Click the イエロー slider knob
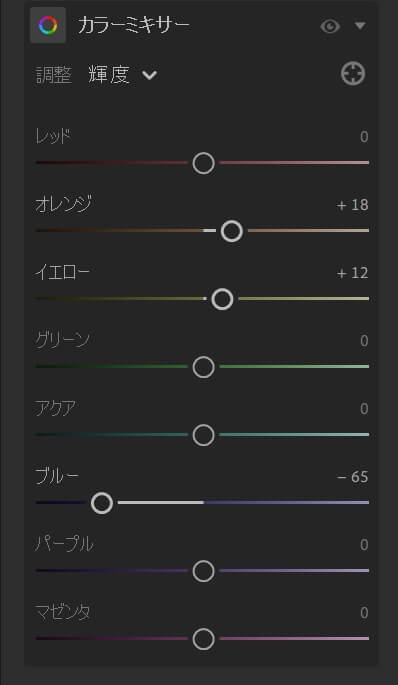 pos(222,299)
